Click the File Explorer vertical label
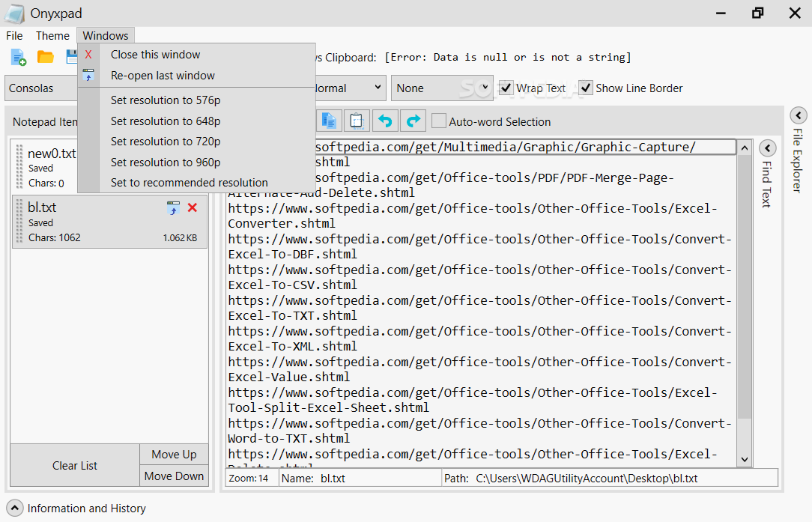 [798, 160]
